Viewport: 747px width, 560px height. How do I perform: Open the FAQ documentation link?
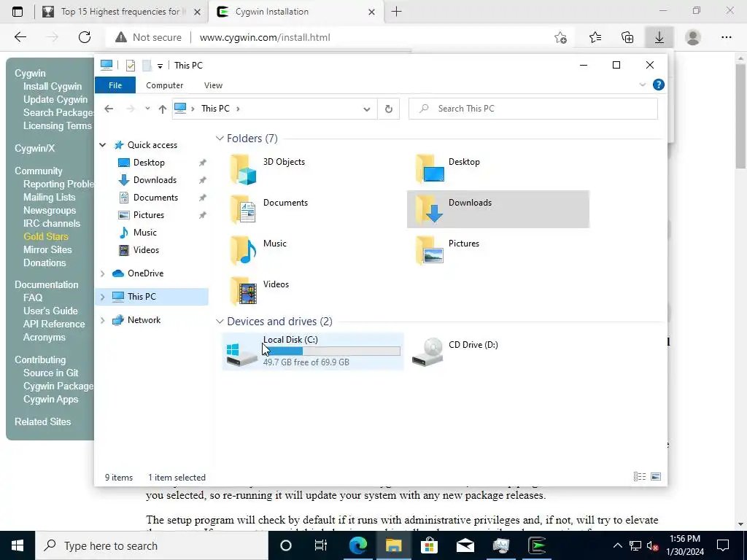coord(33,297)
